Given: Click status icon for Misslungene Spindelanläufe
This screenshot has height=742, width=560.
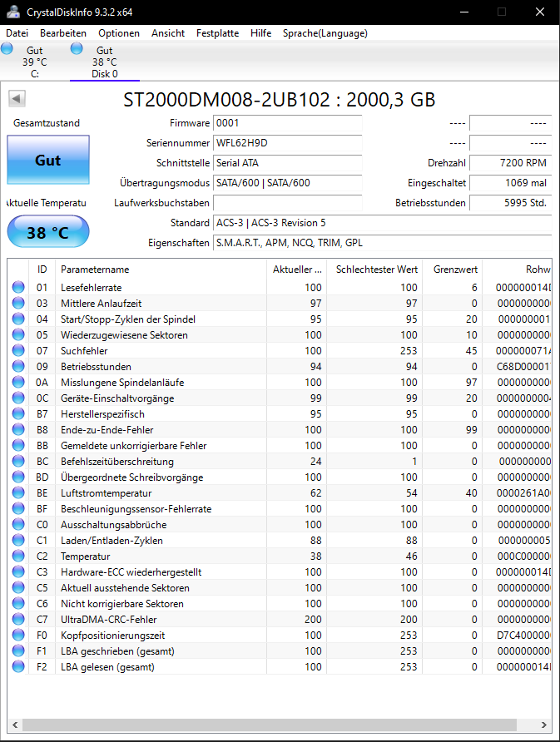Looking at the screenshot, I should (18, 382).
